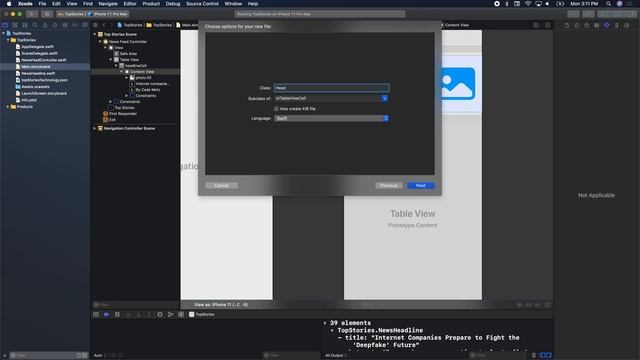
Task: Open the Source Control navigator icon
Action: coord(15,25)
